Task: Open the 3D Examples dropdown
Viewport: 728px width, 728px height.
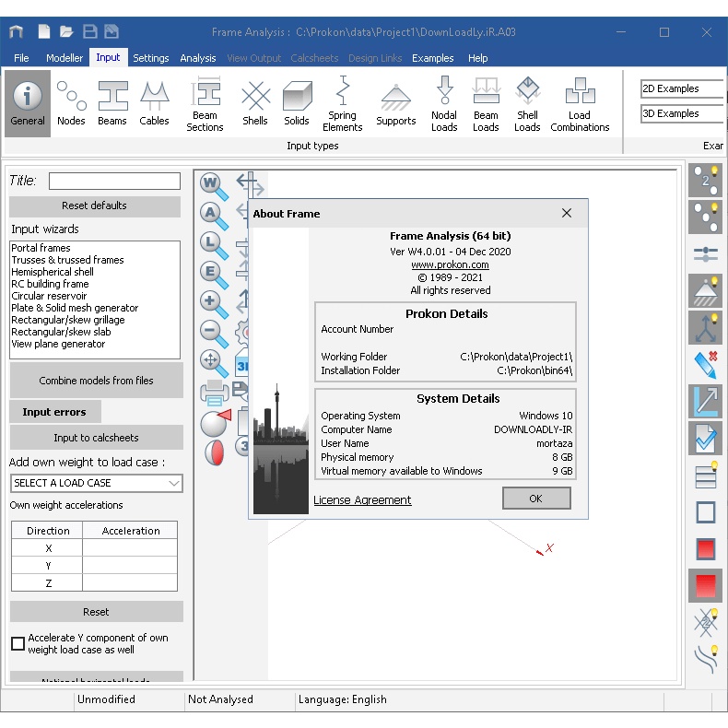Action: [682, 114]
